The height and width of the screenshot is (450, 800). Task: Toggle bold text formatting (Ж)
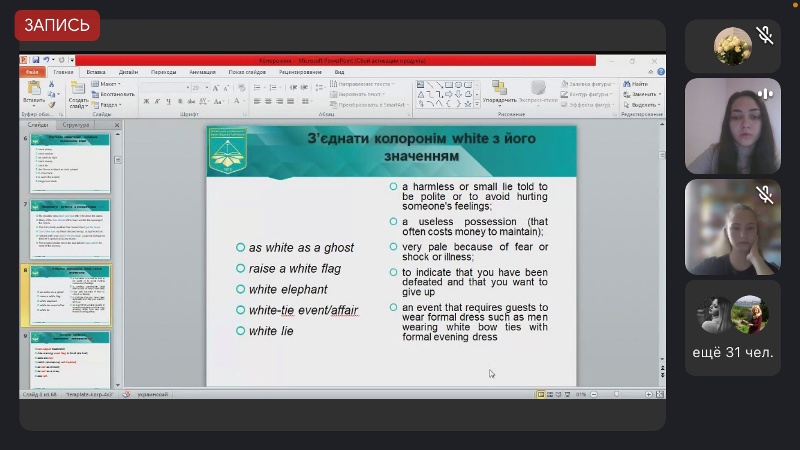[x=144, y=102]
